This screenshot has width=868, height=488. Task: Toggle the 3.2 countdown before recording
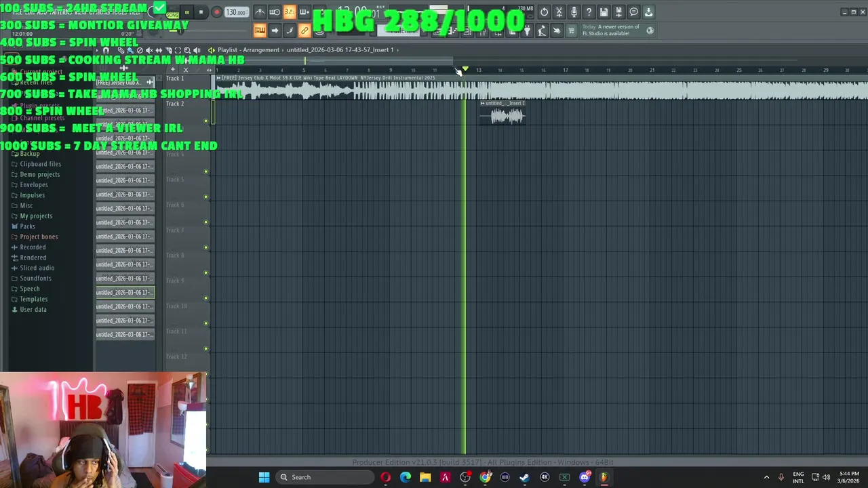(x=290, y=12)
